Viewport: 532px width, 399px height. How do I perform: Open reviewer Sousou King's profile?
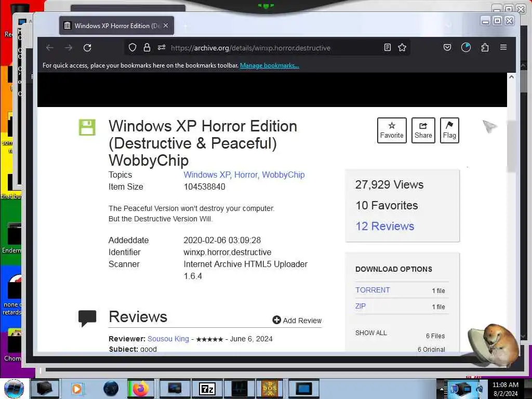tap(168, 339)
